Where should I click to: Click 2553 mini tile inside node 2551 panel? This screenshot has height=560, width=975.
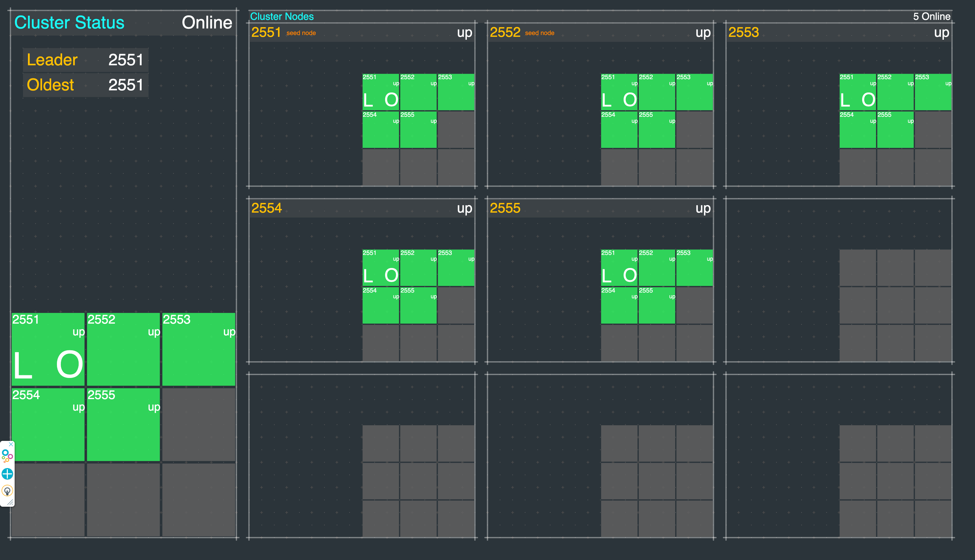pyautogui.click(x=456, y=92)
